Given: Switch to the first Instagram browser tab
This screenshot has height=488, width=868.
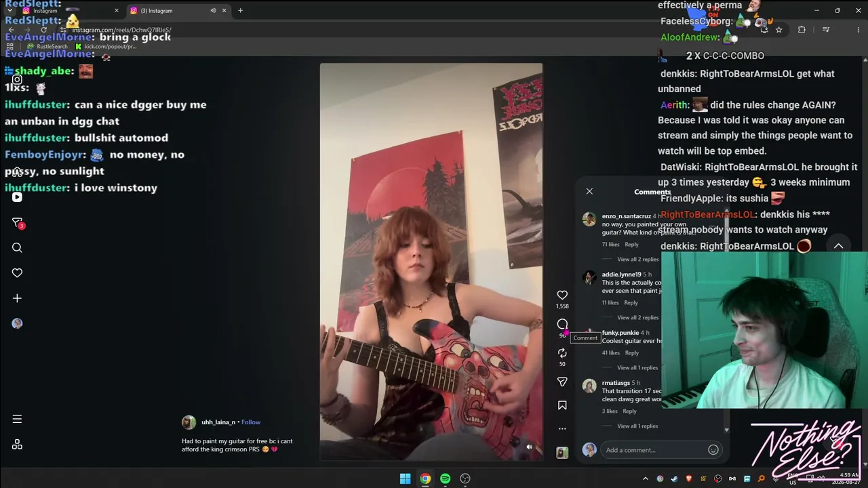Looking at the screenshot, I should click(x=71, y=11).
